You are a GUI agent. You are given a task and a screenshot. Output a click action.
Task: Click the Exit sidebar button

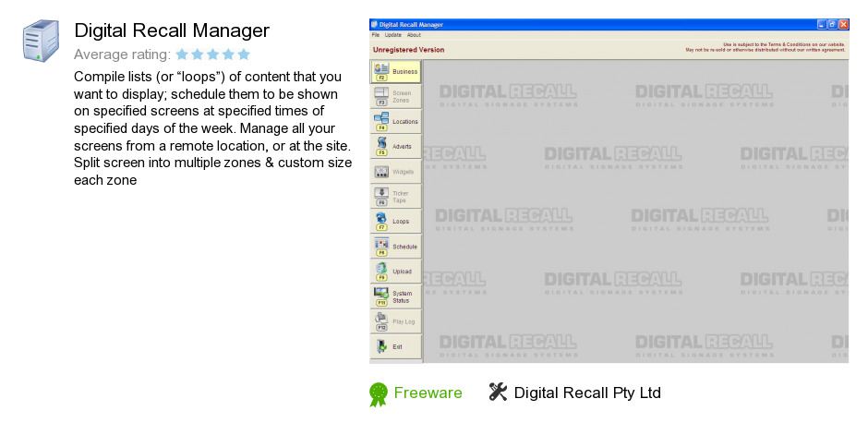coord(396,346)
